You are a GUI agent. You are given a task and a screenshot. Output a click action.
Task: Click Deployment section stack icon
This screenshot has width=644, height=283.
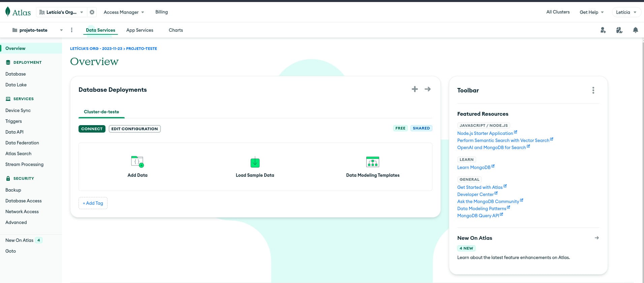pyautogui.click(x=8, y=62)
